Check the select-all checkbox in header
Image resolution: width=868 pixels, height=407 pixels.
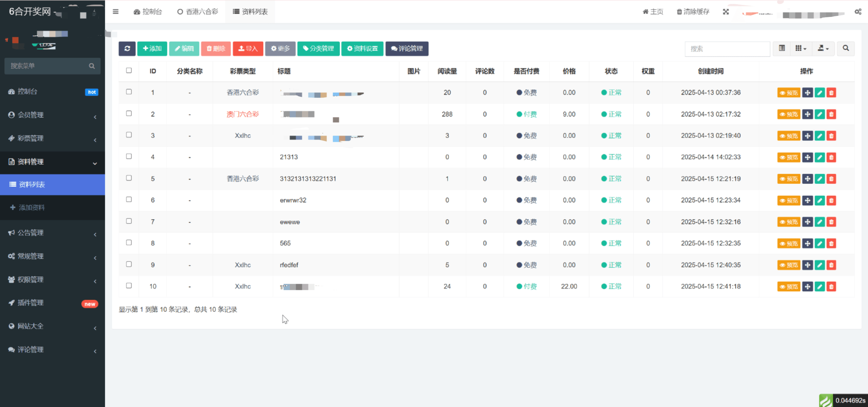tap(129, 70)
